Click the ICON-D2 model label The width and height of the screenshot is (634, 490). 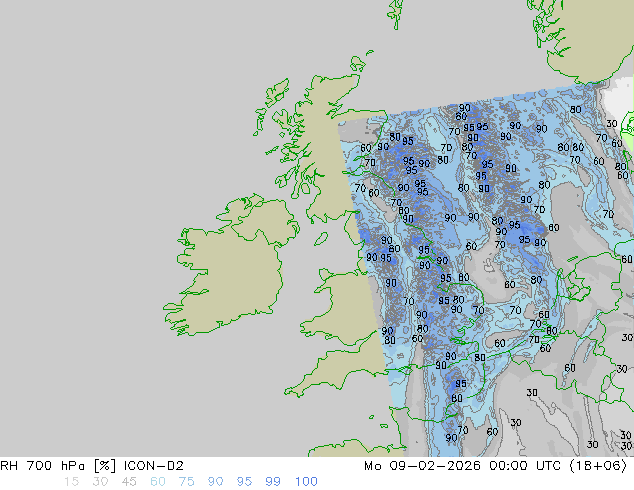point(154,466)
